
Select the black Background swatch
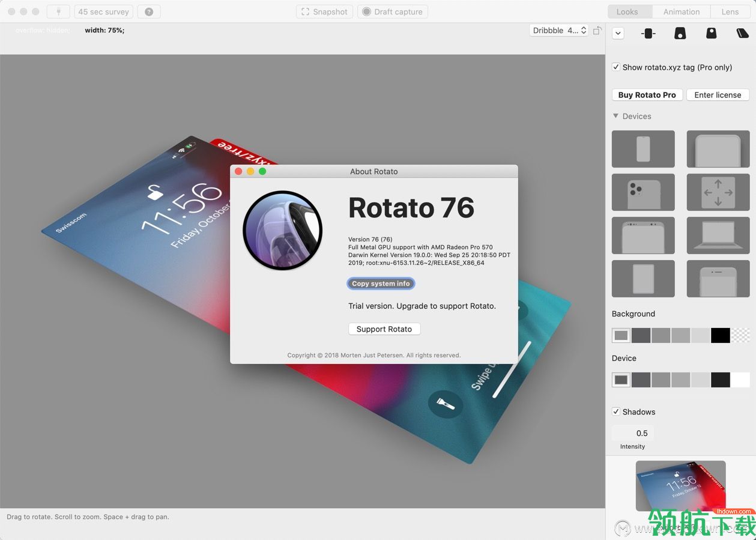(721, 335)
